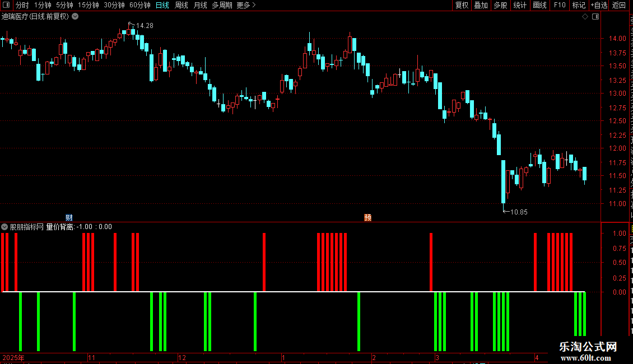Toggle the left sidebar panel icon
Image resolution: width=633 pixels, height=364 pixels.
pyautogui.click(x=6, y=5)
